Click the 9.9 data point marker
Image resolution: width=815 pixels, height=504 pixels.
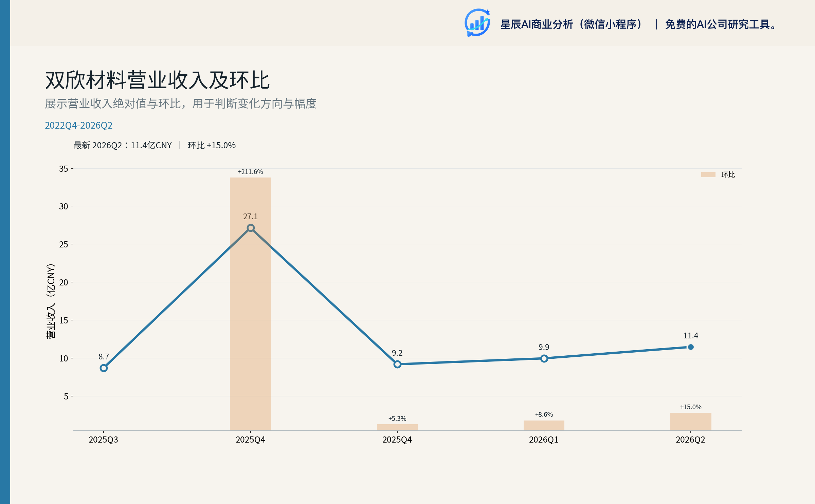544,358
